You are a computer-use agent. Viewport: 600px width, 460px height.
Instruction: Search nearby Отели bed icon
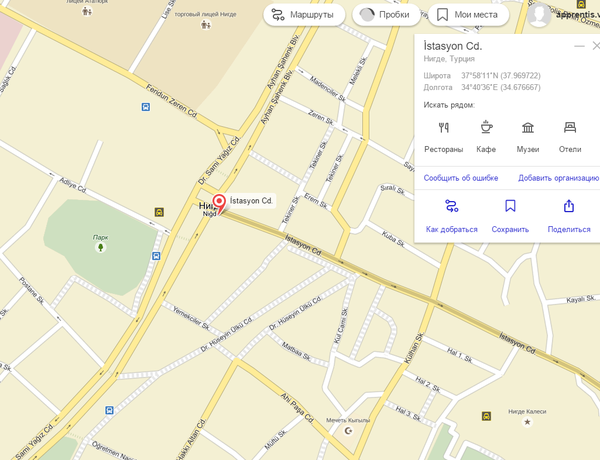(x=570, y=127)
